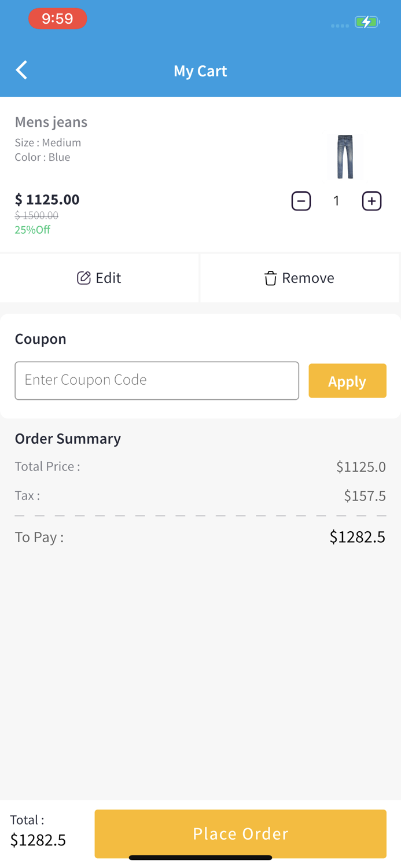Tap the My Cart header title
The image size is (401, 868).
tap(200, 71)
